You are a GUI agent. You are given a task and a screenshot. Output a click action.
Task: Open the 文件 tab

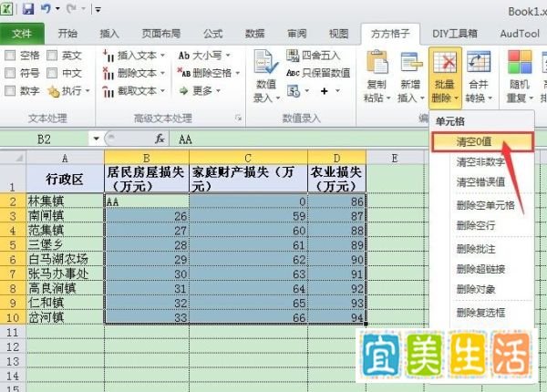[22, 34]
